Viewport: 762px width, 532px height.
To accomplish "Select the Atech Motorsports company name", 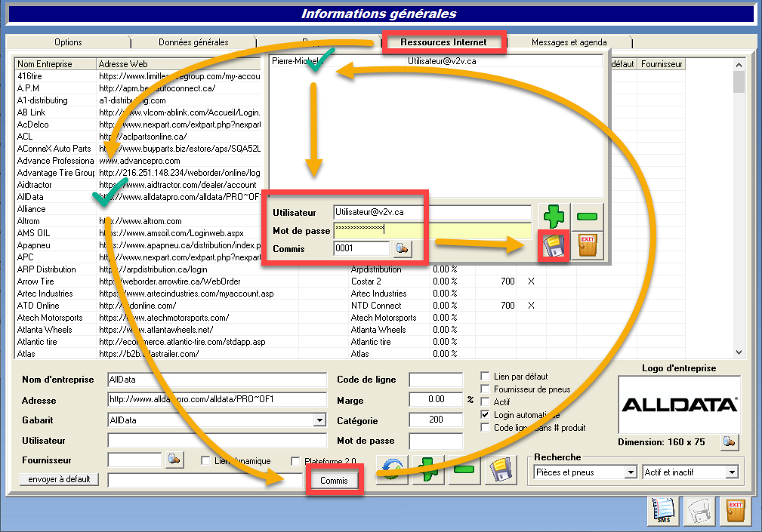I will click(50, 318).
